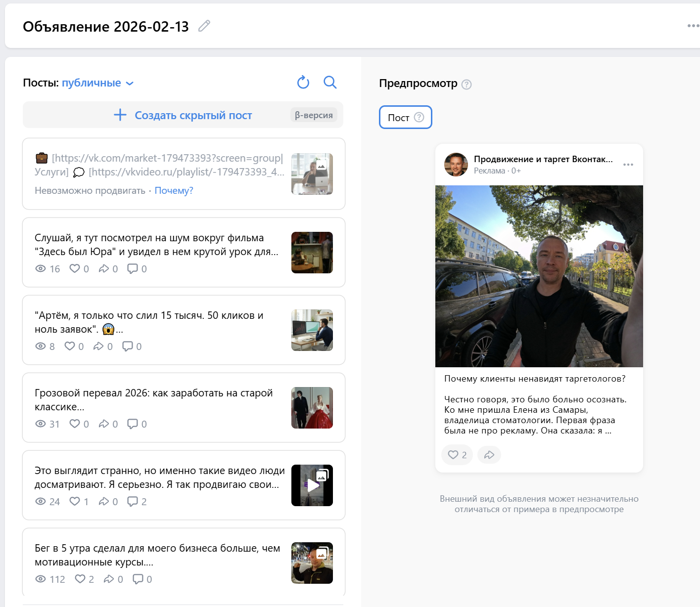700x607 pixels.
Task: Click the heart icon on Грозовой перевал post
Action: tap(75, 424)
